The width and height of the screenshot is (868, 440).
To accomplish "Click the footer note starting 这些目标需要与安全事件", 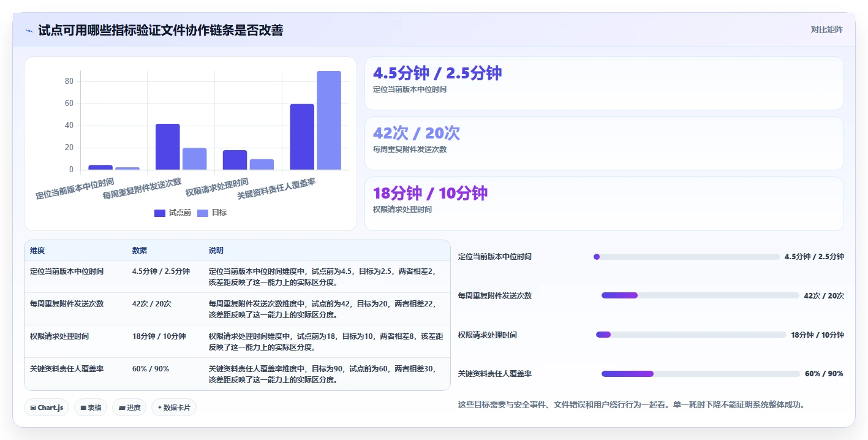I will click(x=631, y=404).
